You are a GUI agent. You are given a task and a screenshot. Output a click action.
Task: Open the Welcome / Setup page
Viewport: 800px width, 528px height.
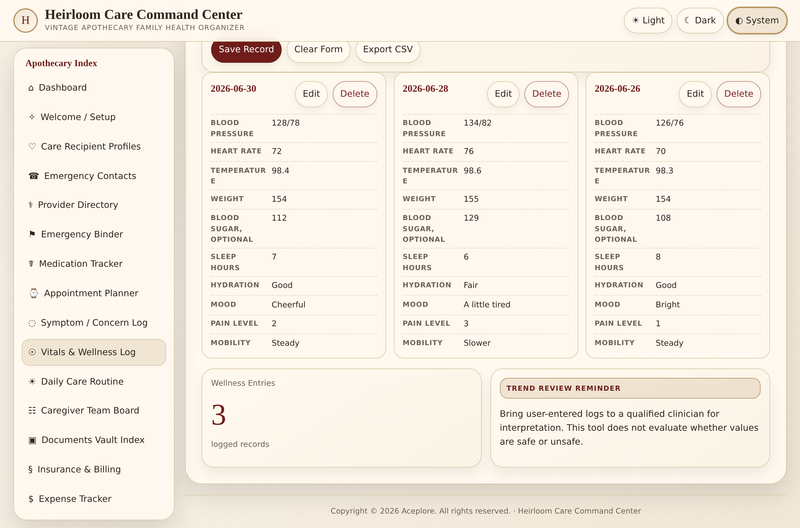94,117
